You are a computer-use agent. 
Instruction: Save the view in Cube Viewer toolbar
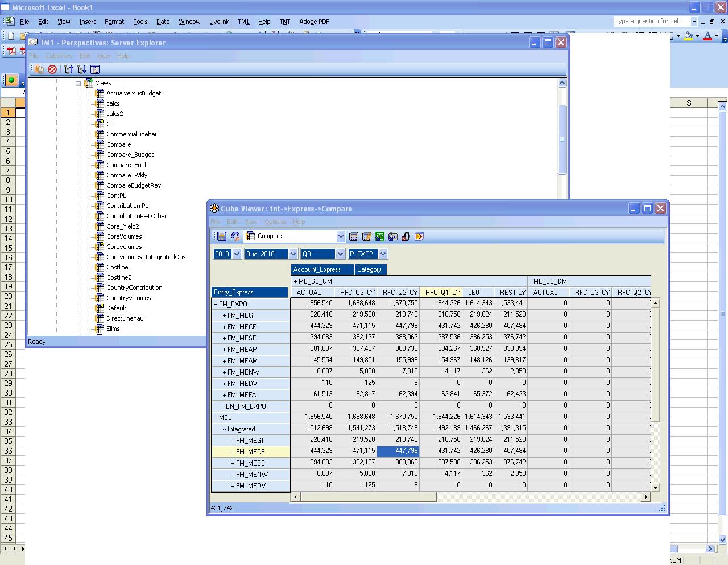pos(222,236)
